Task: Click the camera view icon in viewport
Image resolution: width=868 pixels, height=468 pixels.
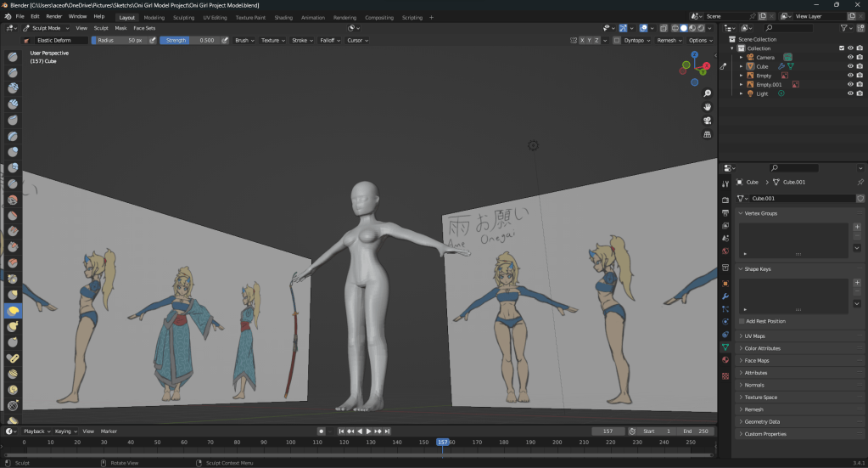Action: (x=708, y=120)
